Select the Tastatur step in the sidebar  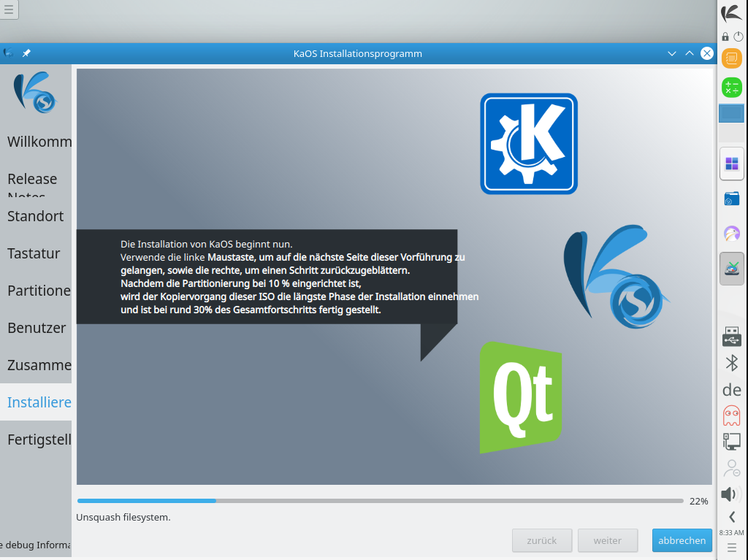click(x=34, y=253)
